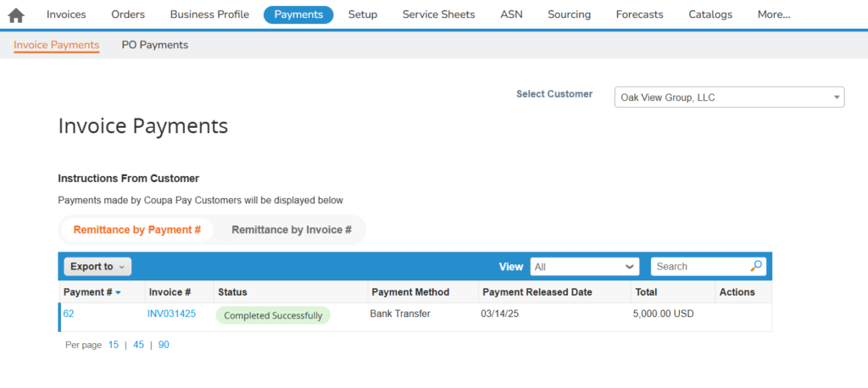Click into the Search field
868x388 pixels.
click(x=700, y=266)
